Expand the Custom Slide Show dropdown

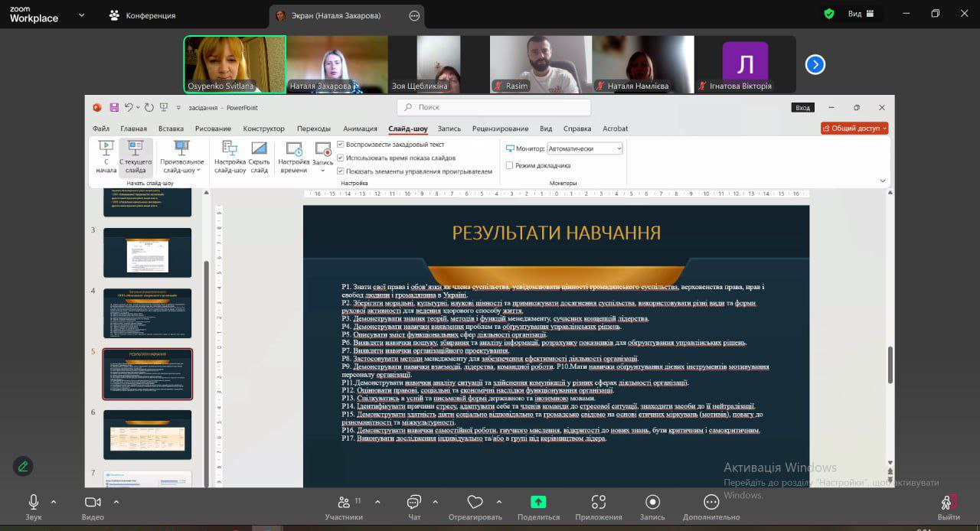pyautogui.click(x=182, y=157)
